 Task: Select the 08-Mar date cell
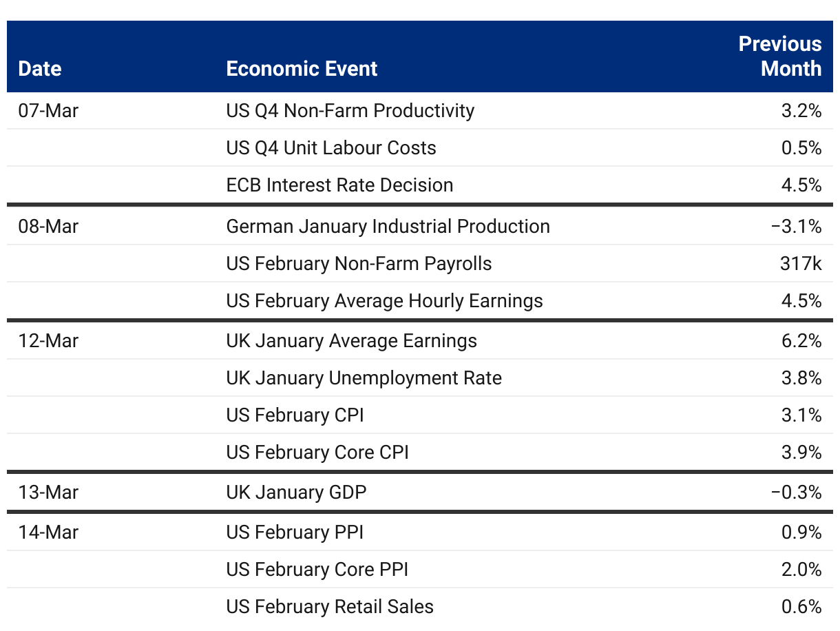coord(48,227)
